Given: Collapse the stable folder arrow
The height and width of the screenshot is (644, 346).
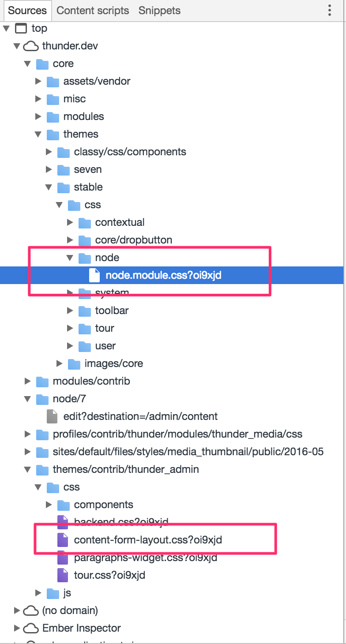Looking at the screenshot, I should 49,187.
